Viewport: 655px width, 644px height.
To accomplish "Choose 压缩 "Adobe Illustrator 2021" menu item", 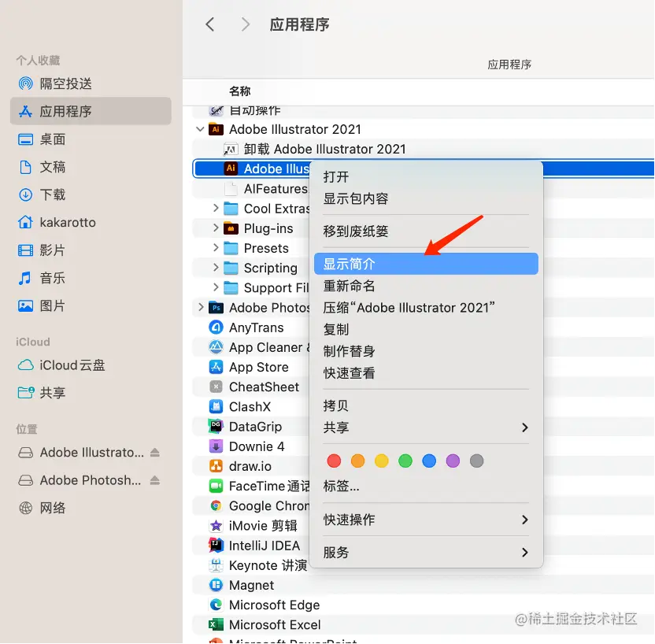I will (426, 308).
